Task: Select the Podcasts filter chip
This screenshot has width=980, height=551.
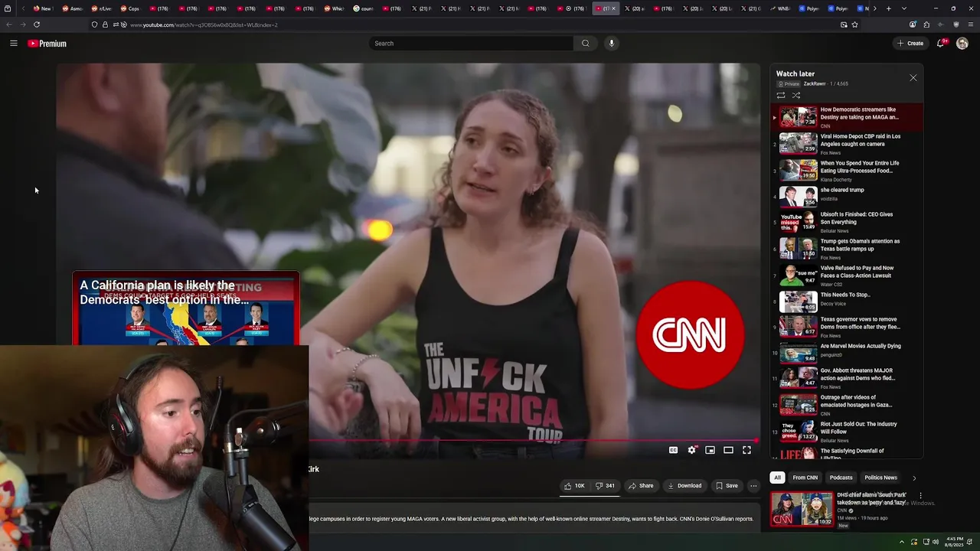Action: [x=841, y=478]
